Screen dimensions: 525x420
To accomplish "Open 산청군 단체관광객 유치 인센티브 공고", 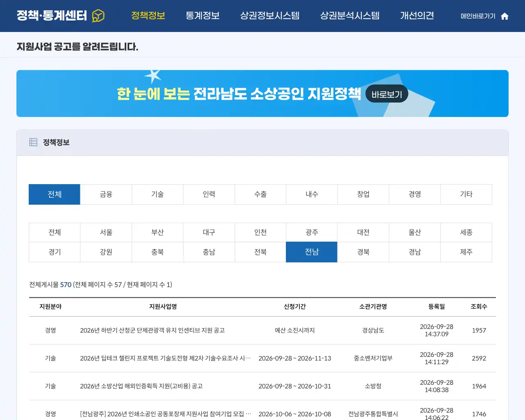I will 152,331.
